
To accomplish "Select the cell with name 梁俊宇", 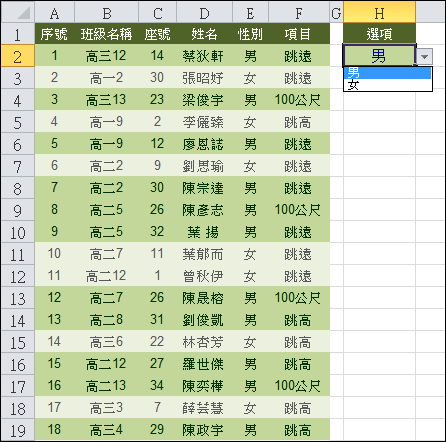I will click(204, 100).
